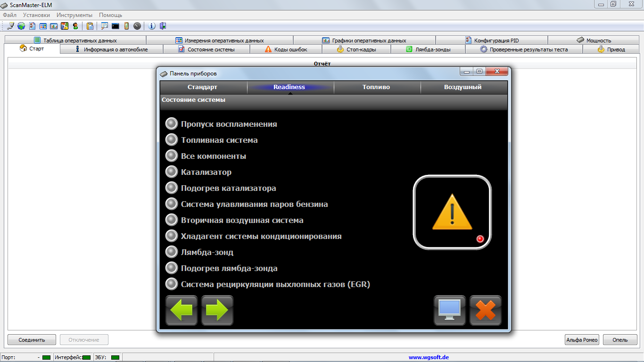This screenshot has height=362, width=644.
Task: Open the Инструменты menu
Action: click(74, 15)
